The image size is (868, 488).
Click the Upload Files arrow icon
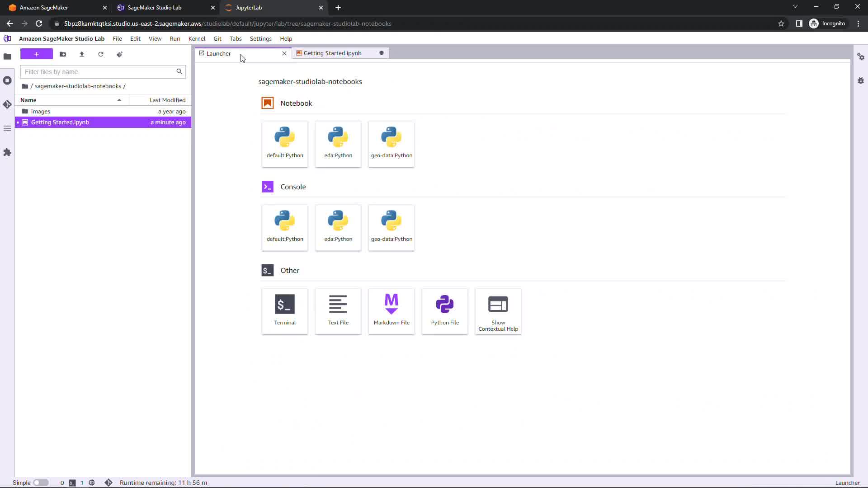click(82, 54)
